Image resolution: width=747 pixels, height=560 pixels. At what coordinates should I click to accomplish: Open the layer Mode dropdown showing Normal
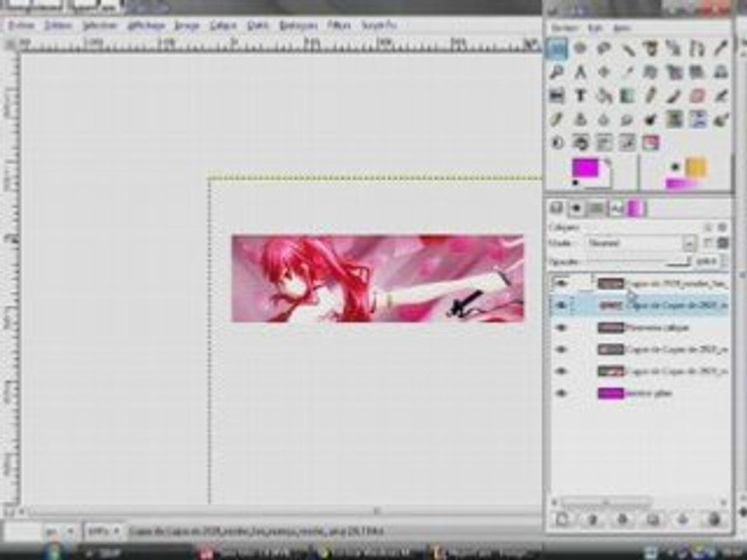pos(641,243)
